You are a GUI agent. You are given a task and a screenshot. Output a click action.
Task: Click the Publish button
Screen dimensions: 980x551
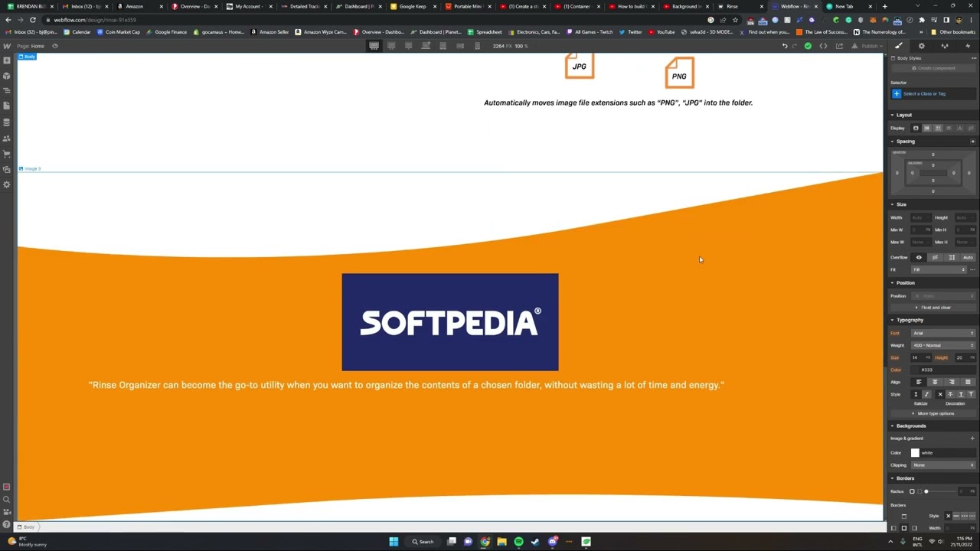(870, 46)
